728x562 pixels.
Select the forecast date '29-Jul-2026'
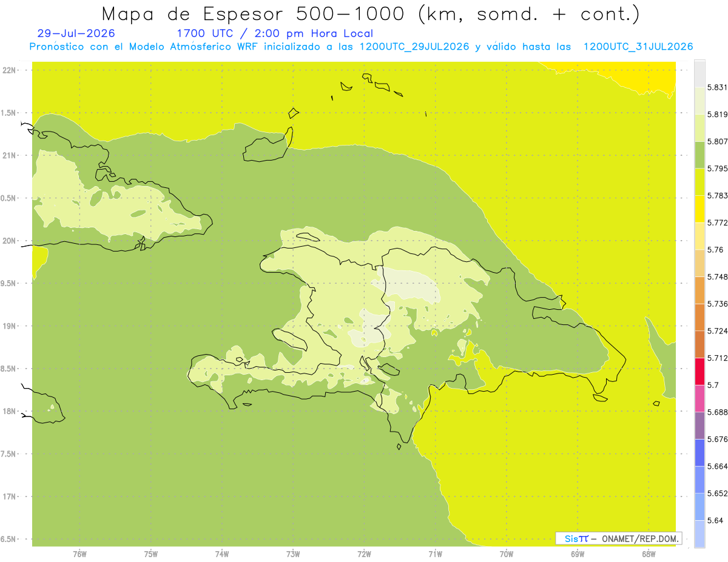[75, 34]
